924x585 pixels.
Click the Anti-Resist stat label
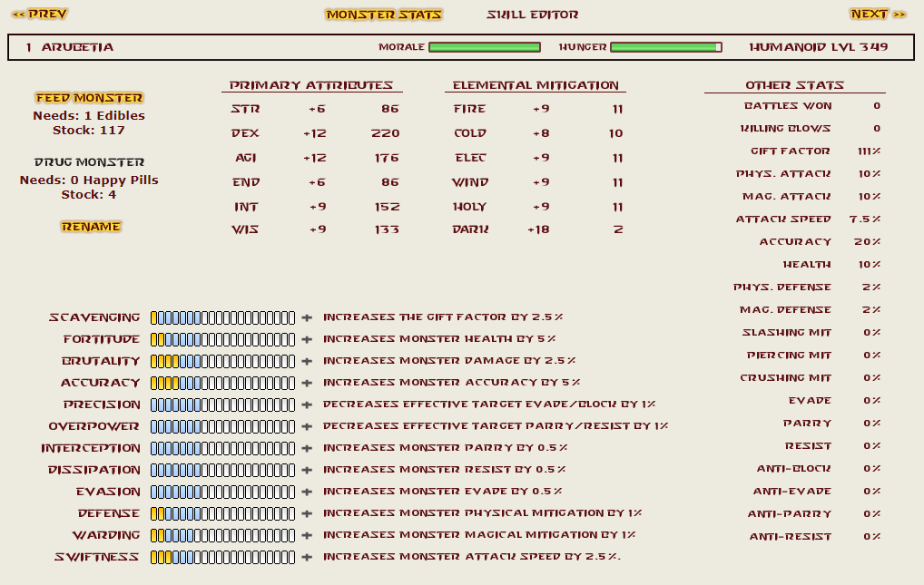click(x=791, y=537)
